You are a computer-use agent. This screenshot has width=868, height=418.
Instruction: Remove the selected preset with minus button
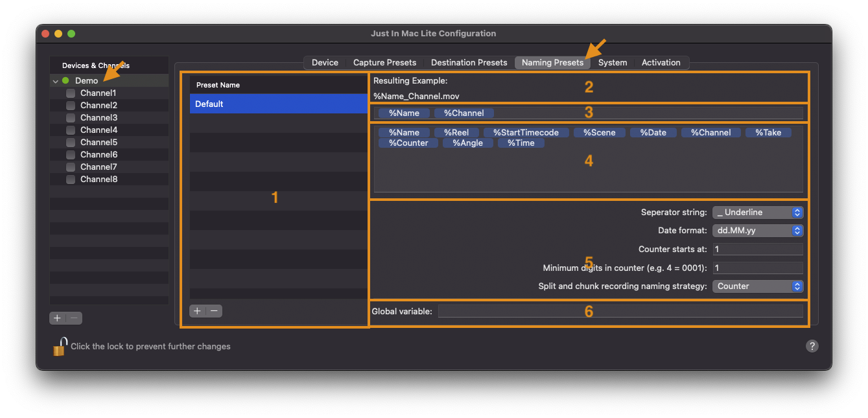click(214, 311)
